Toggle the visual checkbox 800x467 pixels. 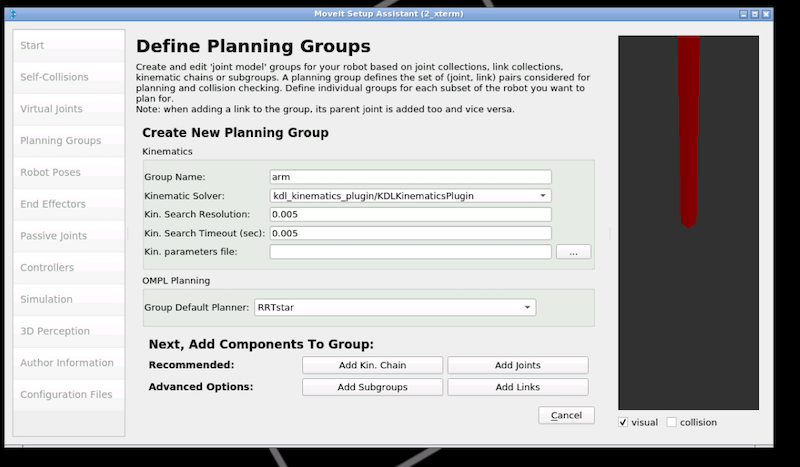[x=624, y=422]
